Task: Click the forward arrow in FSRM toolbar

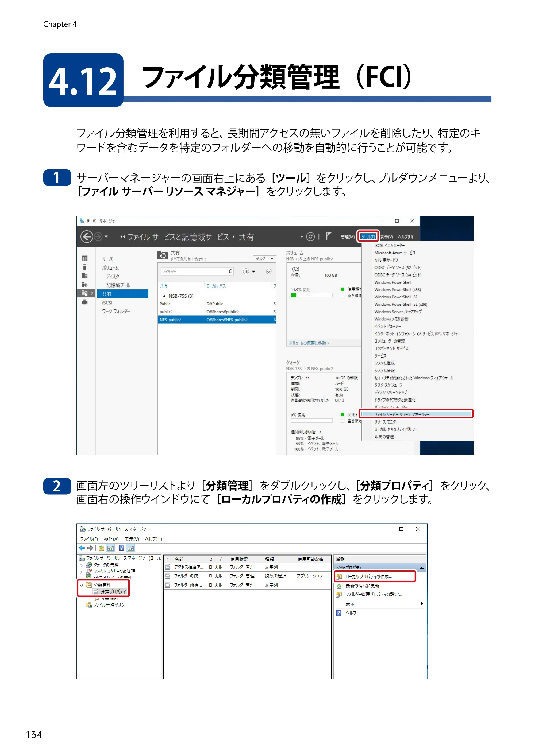Action: pos(90,548)
